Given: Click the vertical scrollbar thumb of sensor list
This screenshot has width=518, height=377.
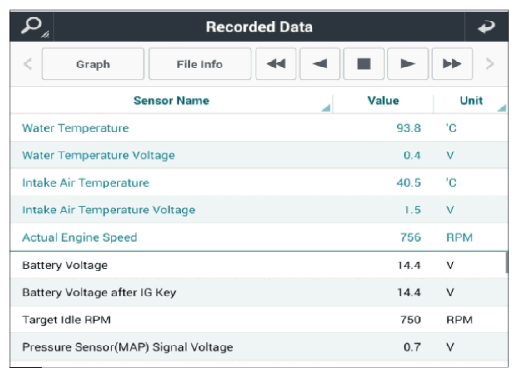Looking at the screenshot, I should (x=507, y=263).
